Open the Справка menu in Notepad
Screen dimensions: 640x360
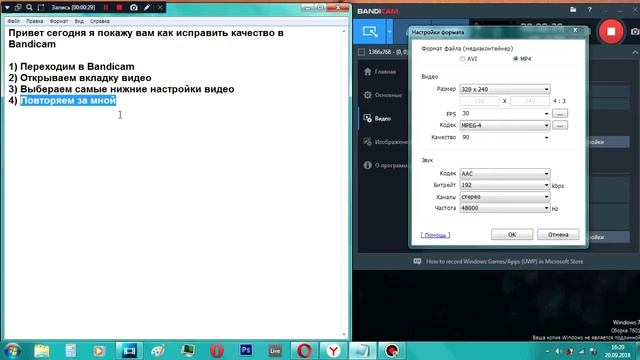pyautogui.click(x=100, y=21)
